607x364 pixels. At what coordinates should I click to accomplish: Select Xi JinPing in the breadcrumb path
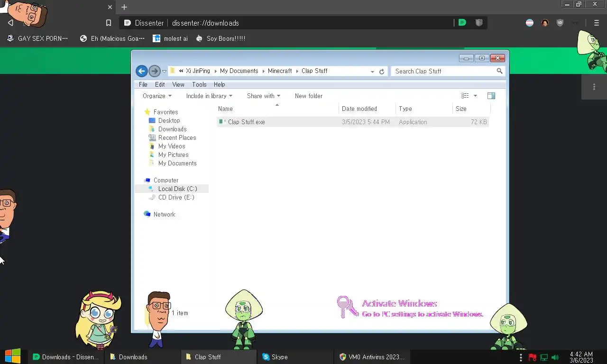(x=198, y=71)
